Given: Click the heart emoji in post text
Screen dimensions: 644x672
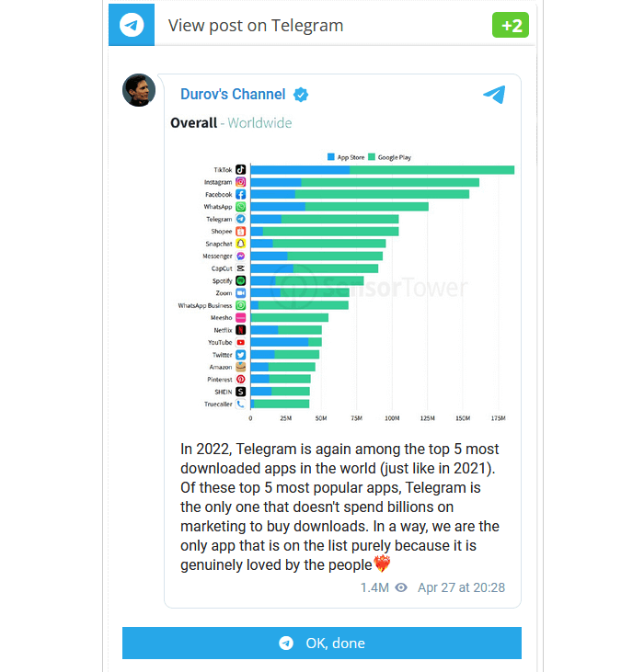Looking at the screenshot, I should coord(382,564).
